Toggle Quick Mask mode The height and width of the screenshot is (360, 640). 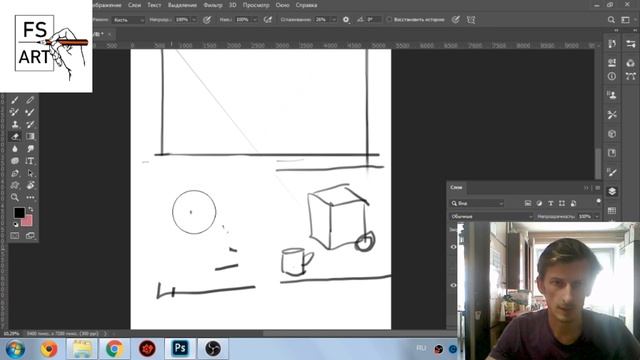click(x=15, y=236)
